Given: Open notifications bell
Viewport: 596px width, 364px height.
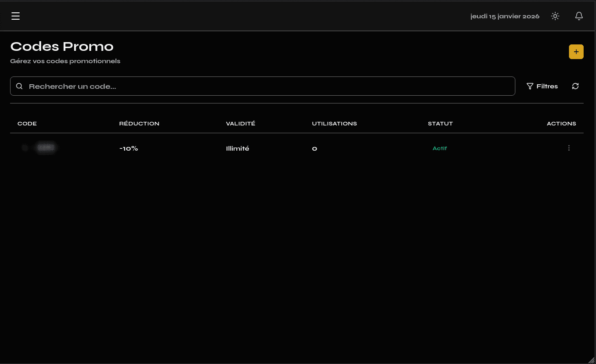Looking at the screenshot, I should [x=579, y=16].
